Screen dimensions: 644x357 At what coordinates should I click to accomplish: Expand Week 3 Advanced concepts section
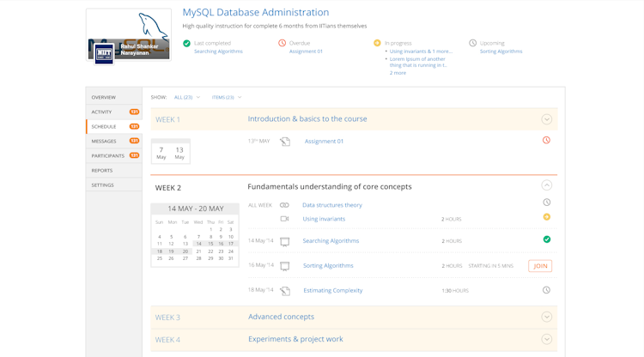(546, 317)
